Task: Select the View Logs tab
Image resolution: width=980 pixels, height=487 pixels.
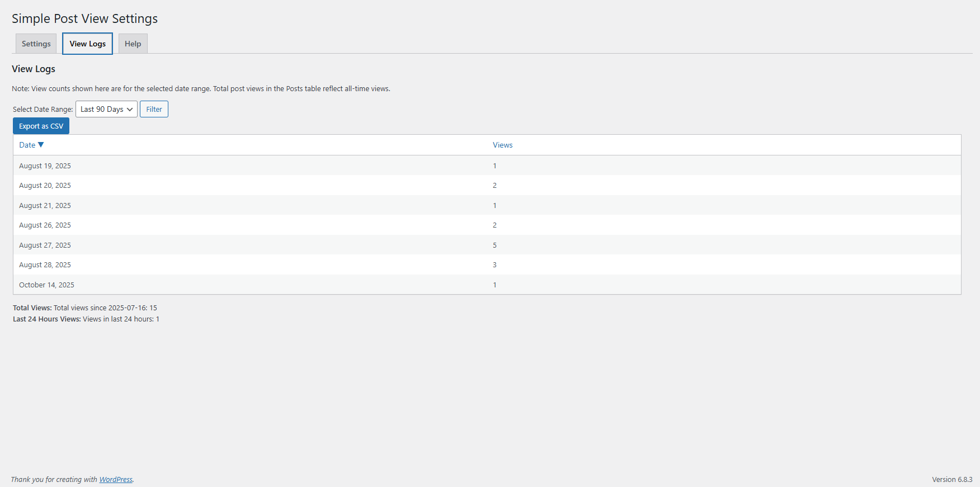Action: click(x=87, y=44)
